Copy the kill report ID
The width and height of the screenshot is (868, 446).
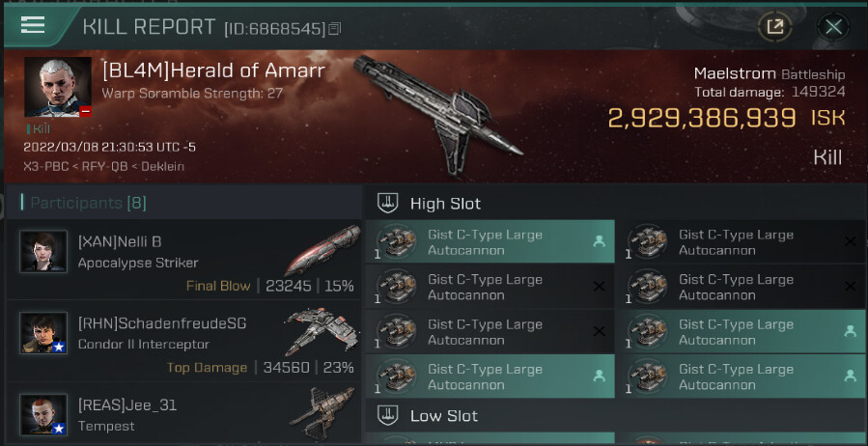(335, 29)
